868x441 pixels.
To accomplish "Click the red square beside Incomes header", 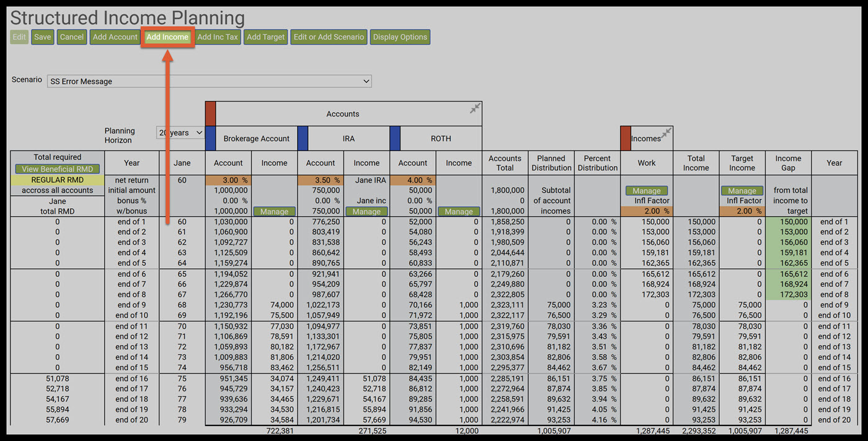I will [626, 138].
